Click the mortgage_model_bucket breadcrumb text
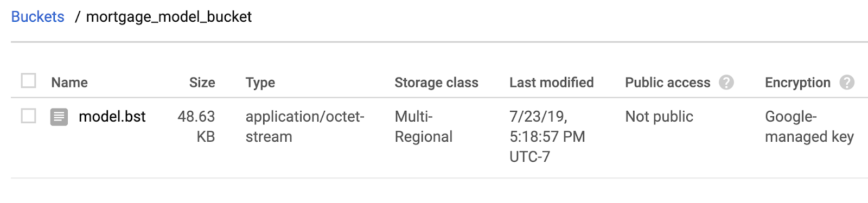The height and width of the screenshot is (203, 868). click(x=169, y=17)
